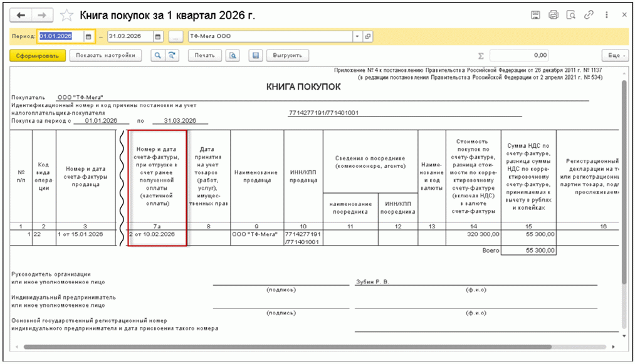Expand the organization dropdown list
635x364 pixels.
[x=357, y=36]
